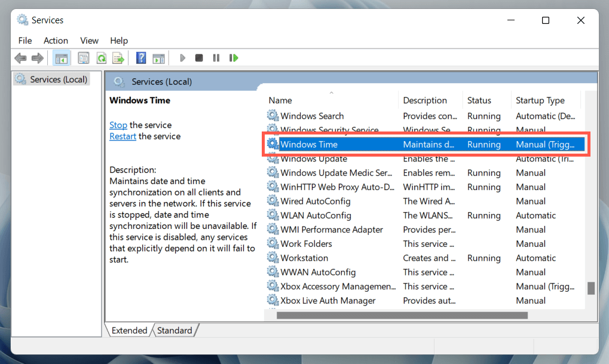The width and height of the screenshot is (609, 364).
Task: Click gear icon of Xbox Live Auth Manager row
Action: (x=273, y=300)
